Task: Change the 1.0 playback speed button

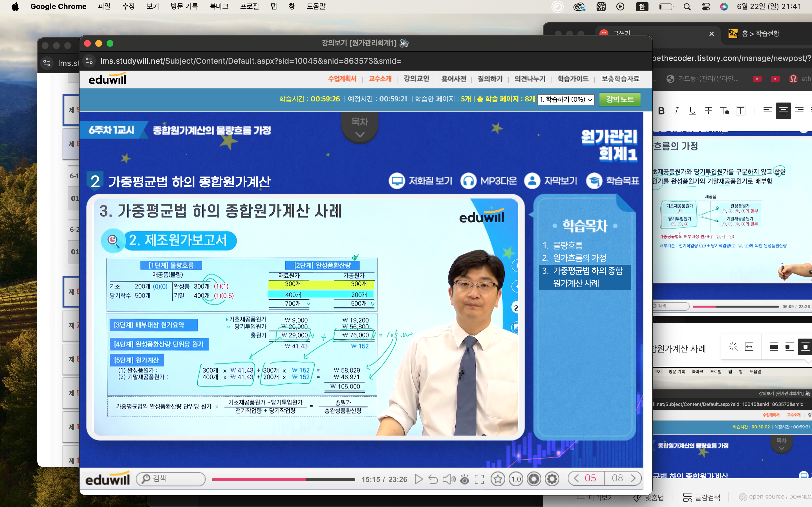Action: pos(516,479)
